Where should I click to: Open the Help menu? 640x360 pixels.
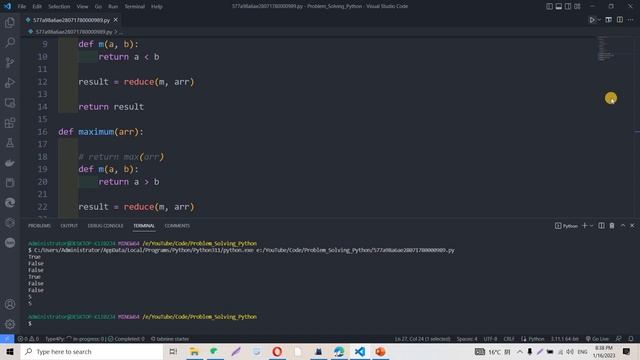[x=157, y=7]
